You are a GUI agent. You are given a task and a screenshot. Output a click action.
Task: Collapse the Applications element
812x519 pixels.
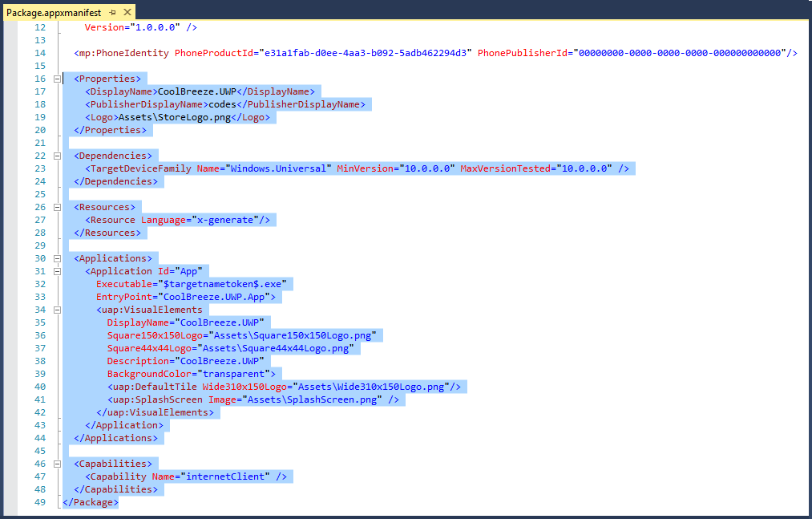click(x=56, y=258)
